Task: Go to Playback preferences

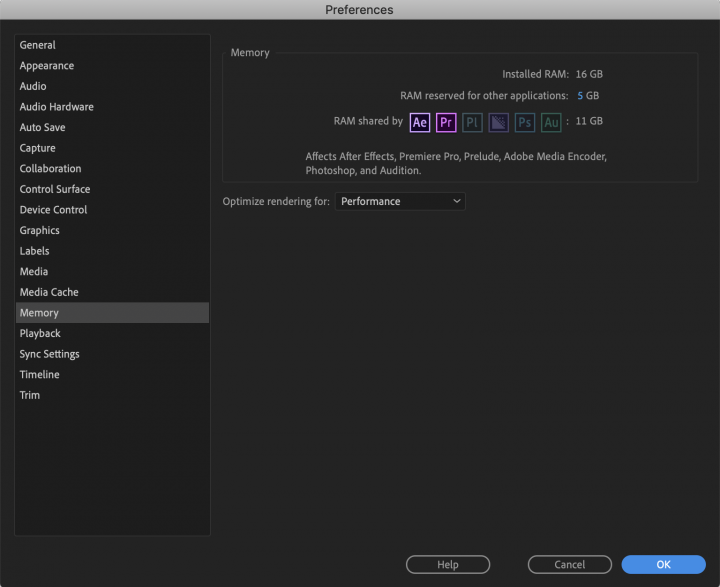Action: point(112,333)
